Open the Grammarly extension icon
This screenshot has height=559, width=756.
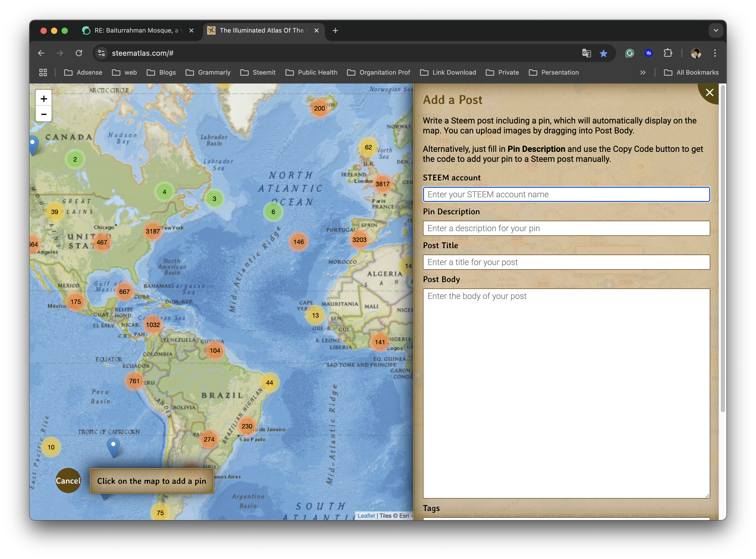tap(629, 53)
